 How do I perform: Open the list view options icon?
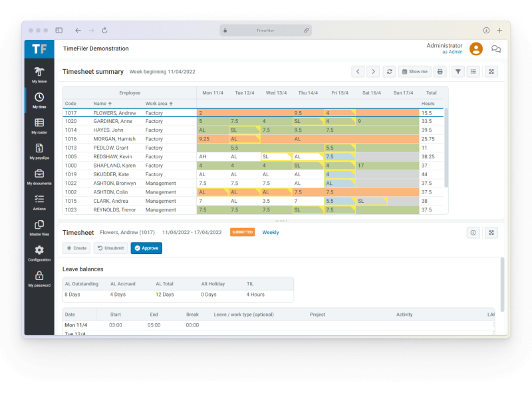click(473, 72)
